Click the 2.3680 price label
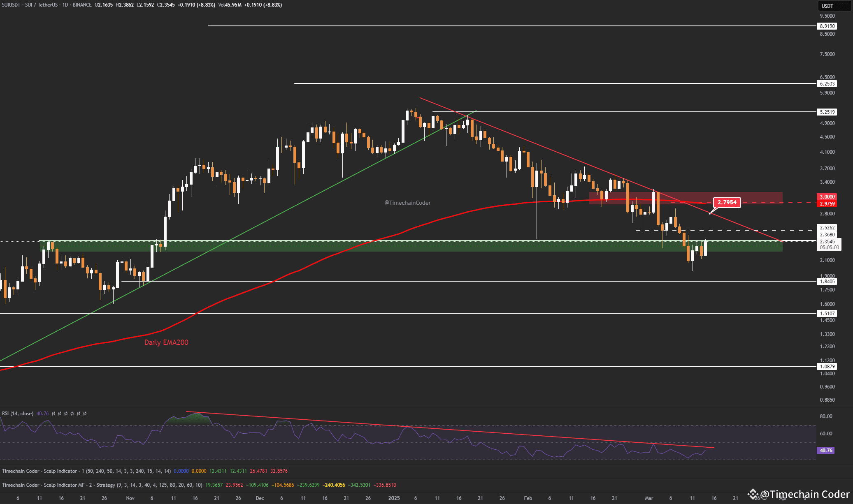The width and height of the screenshot is (853, 504). pos(827,235)
